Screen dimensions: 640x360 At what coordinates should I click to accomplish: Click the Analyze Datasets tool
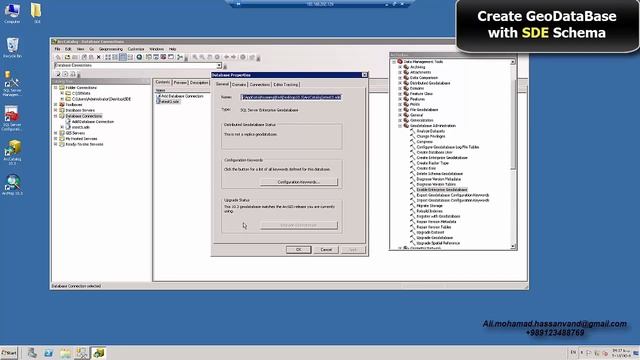coord(431,131)
